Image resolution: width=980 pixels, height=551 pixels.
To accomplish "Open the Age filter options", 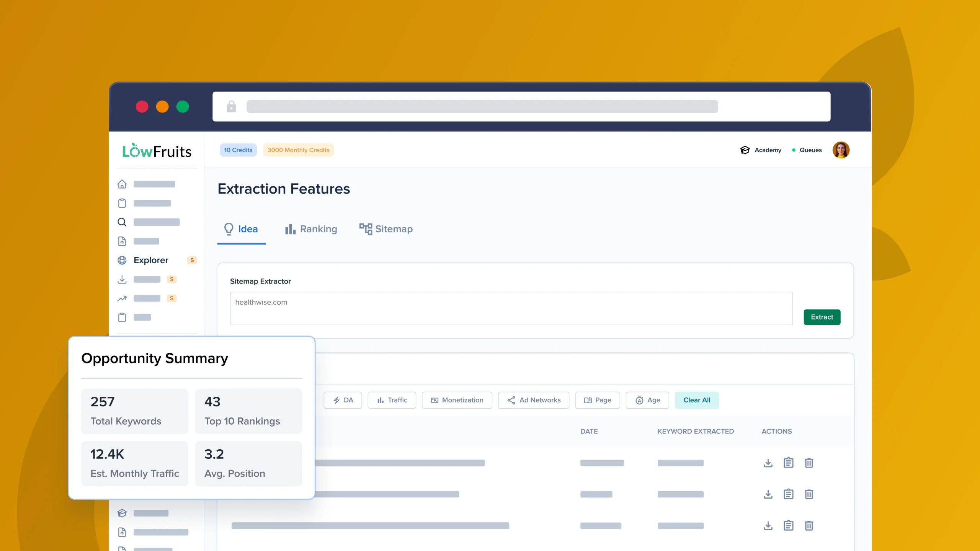I will point(647,400).
